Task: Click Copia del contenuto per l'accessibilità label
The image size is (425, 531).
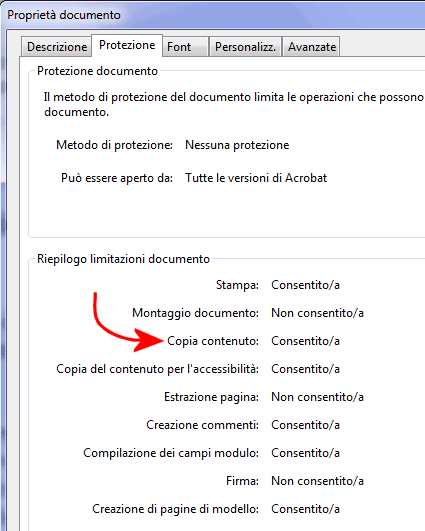Action: pyautogui.click(x=157, y=369)
